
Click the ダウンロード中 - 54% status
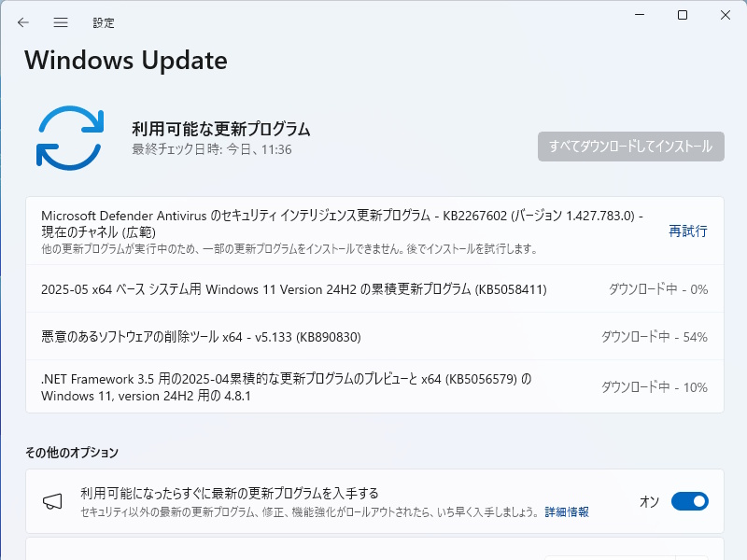(655, 337)
